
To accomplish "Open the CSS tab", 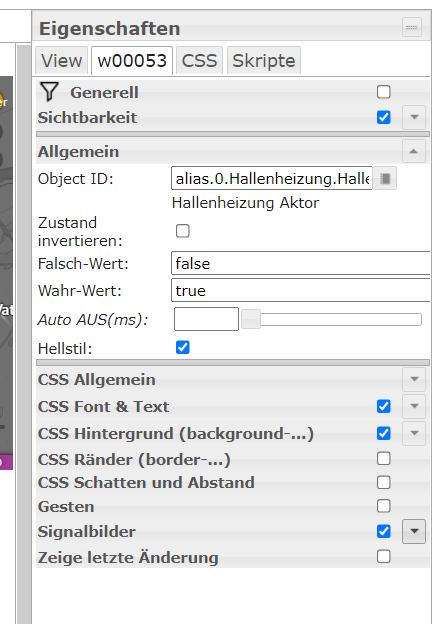I will (199, 61).
